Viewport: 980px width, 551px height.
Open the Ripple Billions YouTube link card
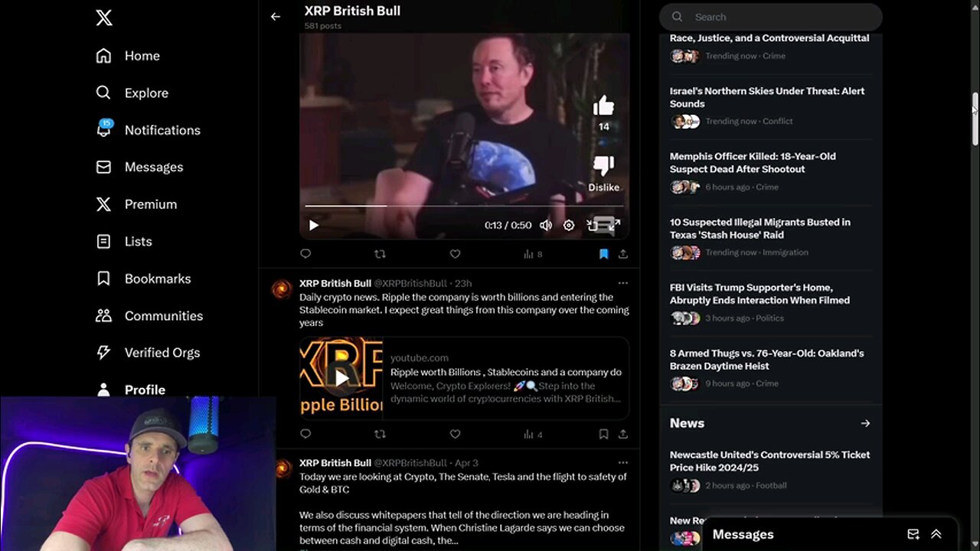[x=465, y=378]
